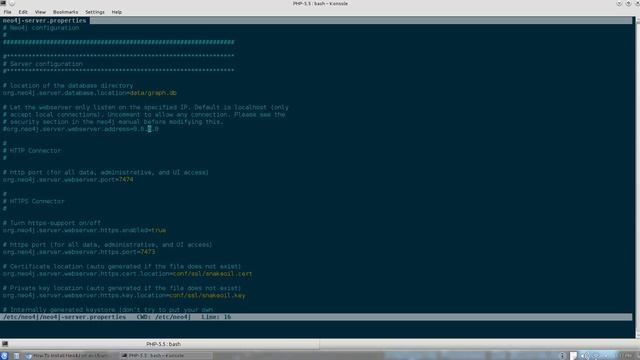Click the volume icon in the system tray
This screenshot has width=640, height=360.
coord(584,356)
